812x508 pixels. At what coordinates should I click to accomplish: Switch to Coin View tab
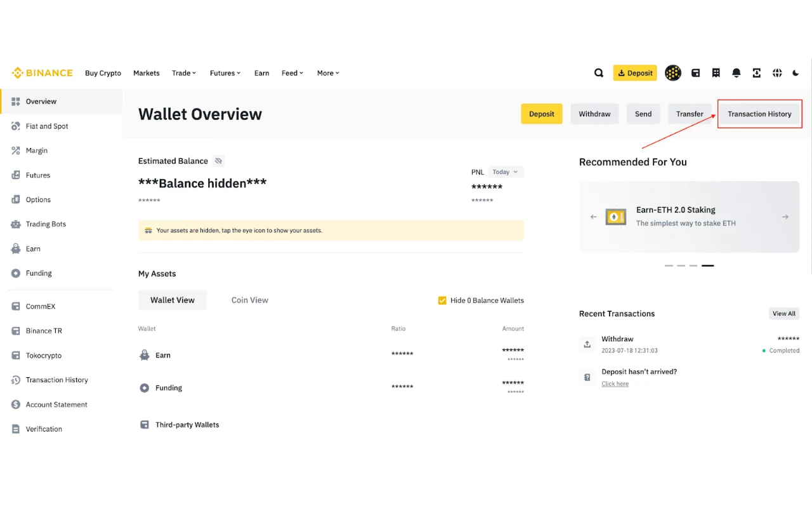250,300
